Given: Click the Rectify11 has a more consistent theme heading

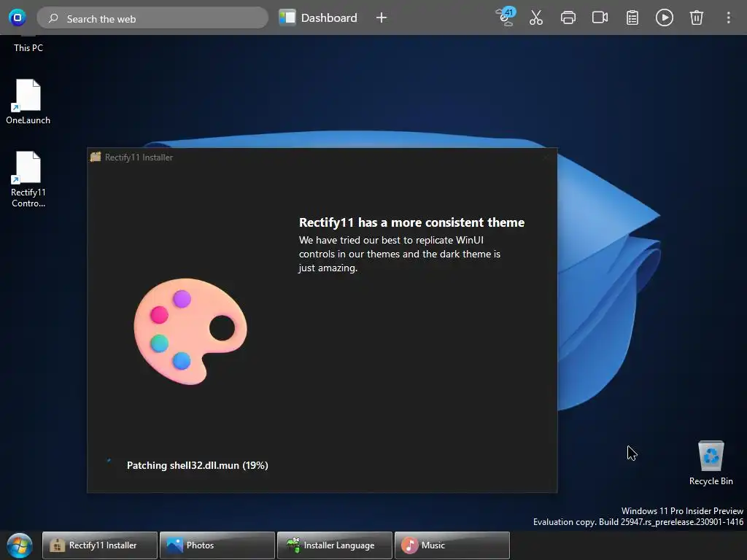Looking at the screenshot, I should point(411,222).
